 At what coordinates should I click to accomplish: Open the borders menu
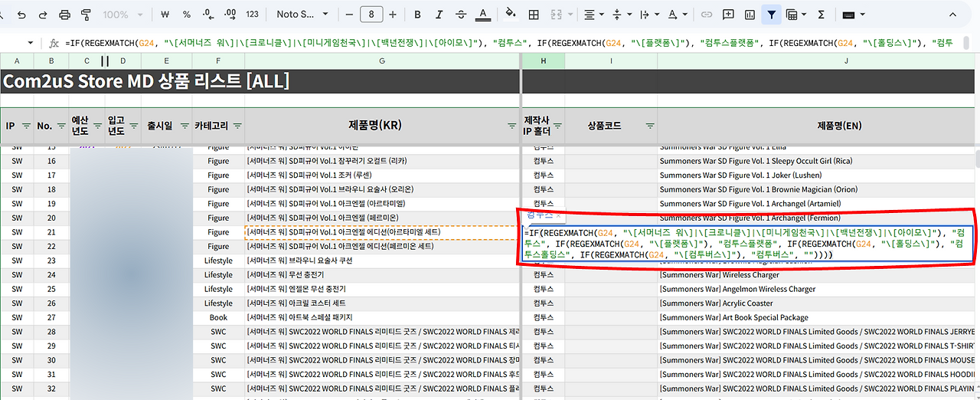click(x=534, y=15)
